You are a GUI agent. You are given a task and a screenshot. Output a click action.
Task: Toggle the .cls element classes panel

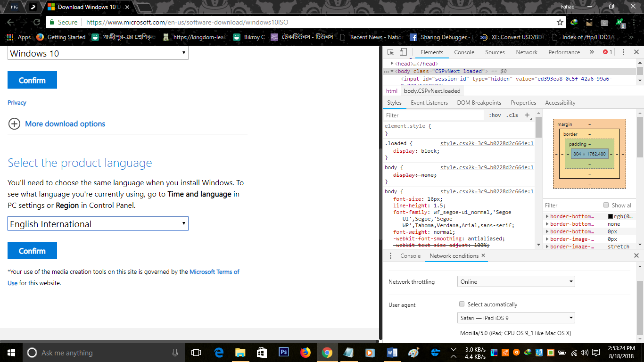512,115
